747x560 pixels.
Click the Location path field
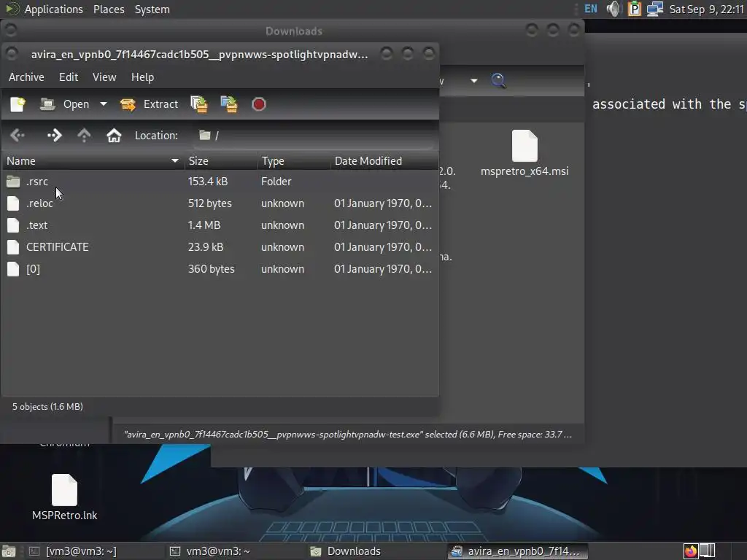[x=314, y=136]
